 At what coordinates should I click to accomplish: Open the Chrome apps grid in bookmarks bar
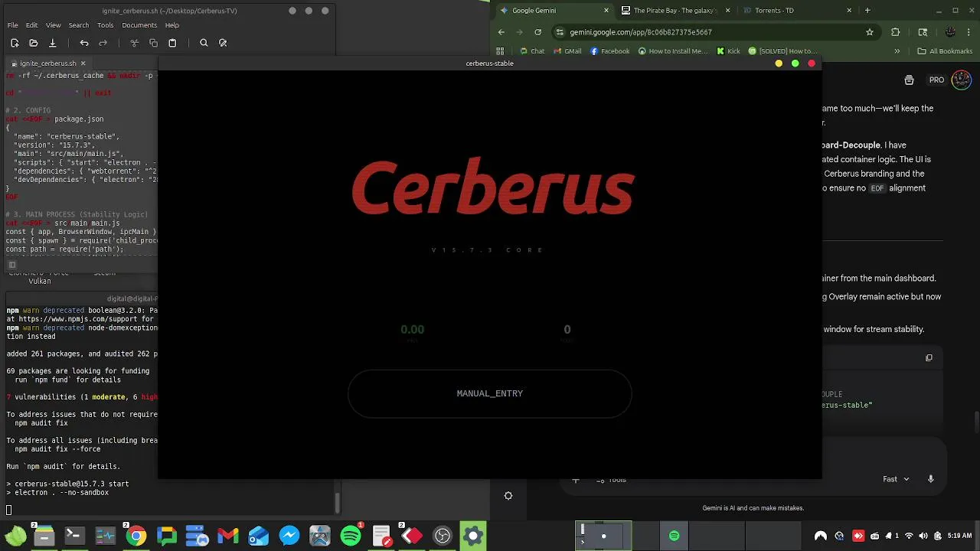coord(501,51)
